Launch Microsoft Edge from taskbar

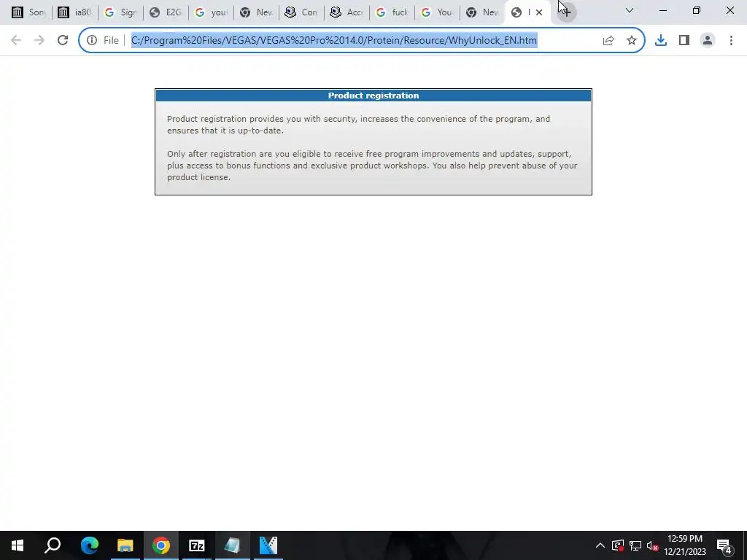[89, 545]
